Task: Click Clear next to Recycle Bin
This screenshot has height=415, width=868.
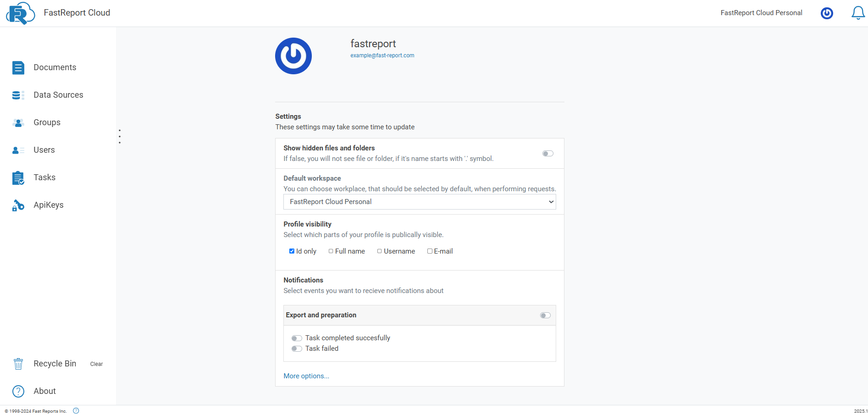Action: click(x=96, y=364)
